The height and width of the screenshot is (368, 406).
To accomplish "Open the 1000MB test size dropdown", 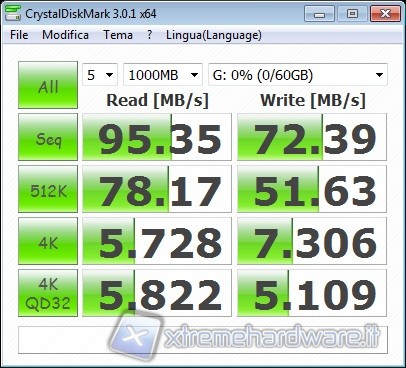I will coord(163,75).
